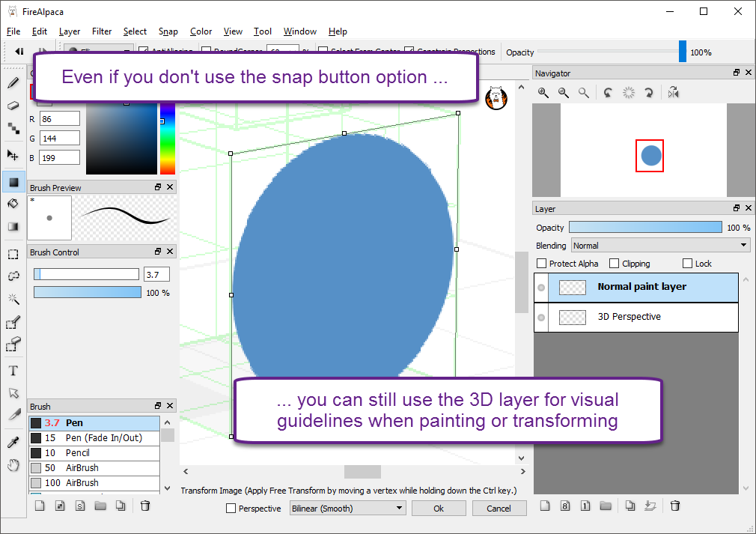Viewport: 756px width, 534px height.
Task: Hide the Normal paint layer
Action: click(x=541, y=288)
